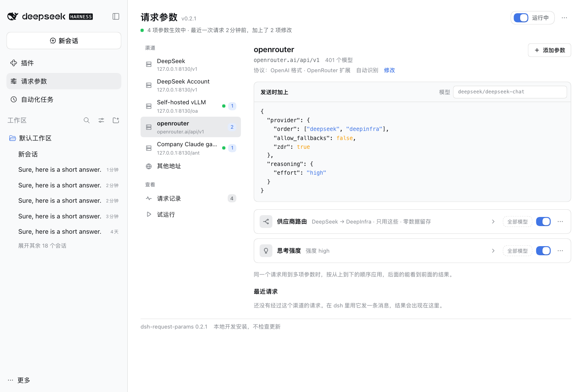Open 试运行 test run
Screen dimensions: 584x392
tap(191, 214)
